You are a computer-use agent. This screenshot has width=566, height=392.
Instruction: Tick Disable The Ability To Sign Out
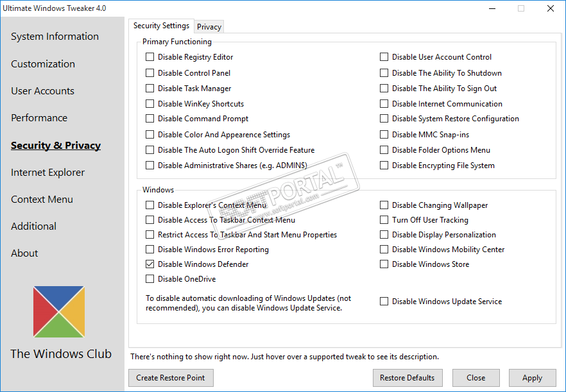pos(384,89)
